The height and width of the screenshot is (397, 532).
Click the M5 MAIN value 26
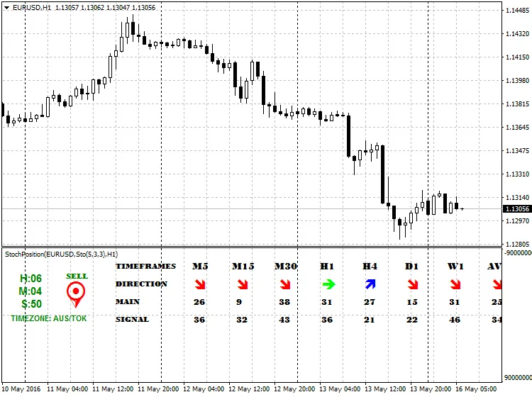pyautogui.click(x=199, y=302)
